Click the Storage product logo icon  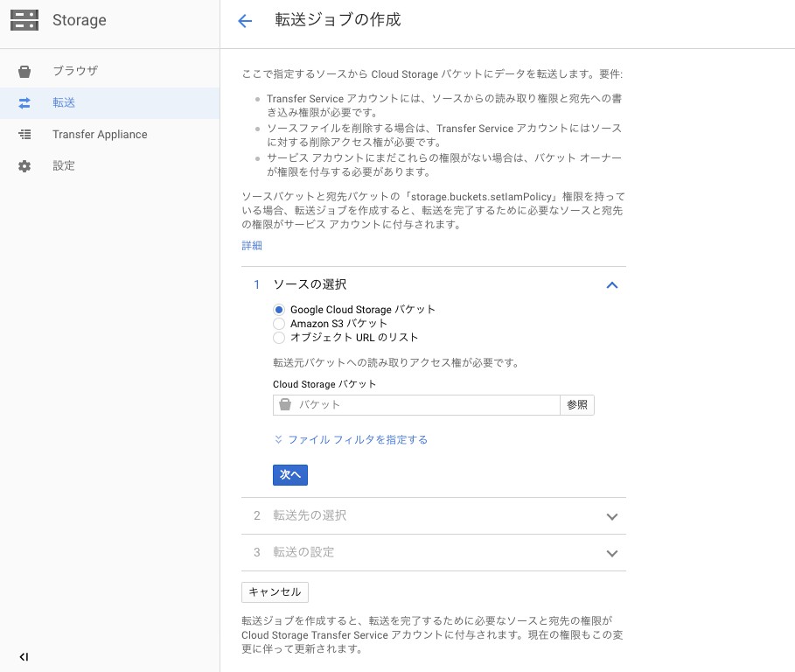(24, 20)
